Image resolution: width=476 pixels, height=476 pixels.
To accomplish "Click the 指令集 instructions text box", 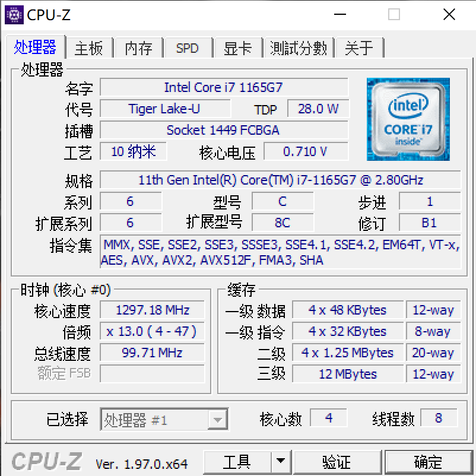I will (x=281, y=252).
